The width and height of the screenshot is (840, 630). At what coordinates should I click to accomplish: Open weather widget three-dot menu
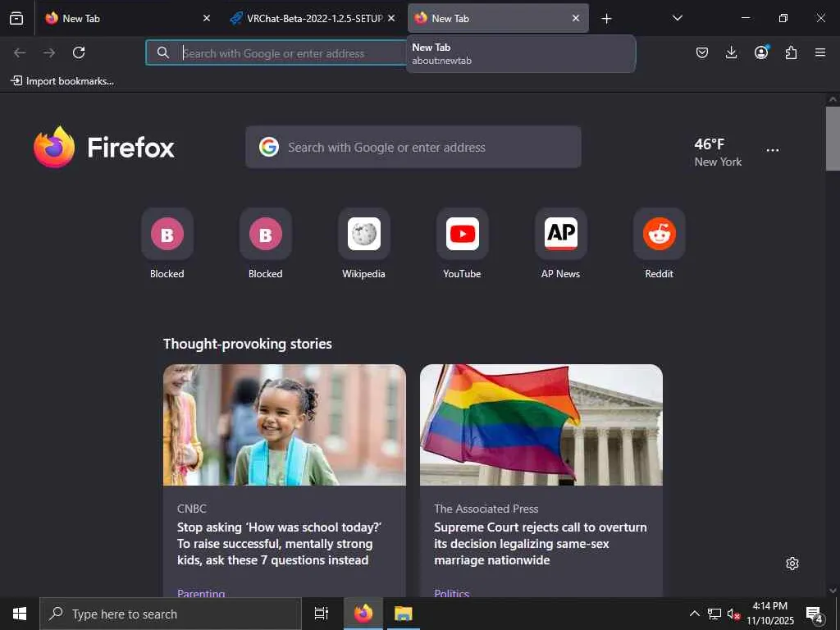coord(773,151)
